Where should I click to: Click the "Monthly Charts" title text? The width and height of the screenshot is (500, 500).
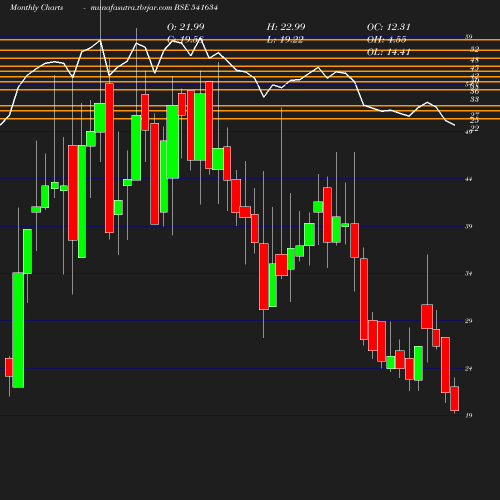[36, 8]
